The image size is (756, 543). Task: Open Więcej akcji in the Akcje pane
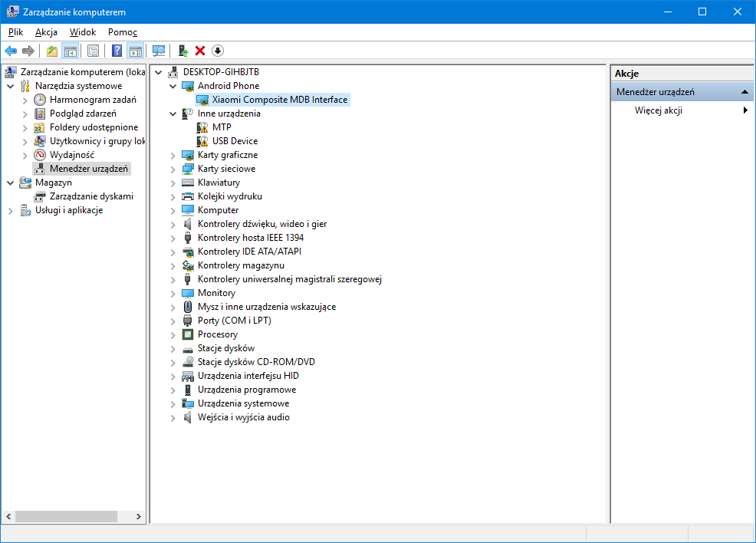(659, 110)
